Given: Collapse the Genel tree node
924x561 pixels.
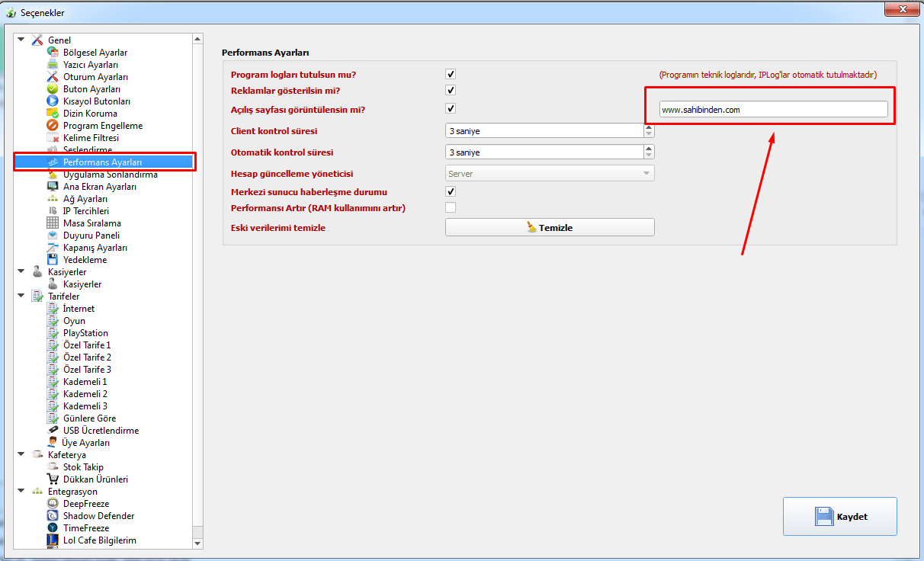Looking at the screenshot, I should pyautogui.click(x=21, y=40).
